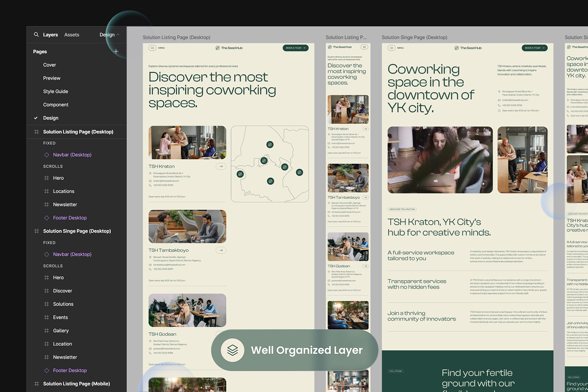
Task: Select the hamburger menu icon in the Listing Desktop navbar
Action: pos(152,48)
